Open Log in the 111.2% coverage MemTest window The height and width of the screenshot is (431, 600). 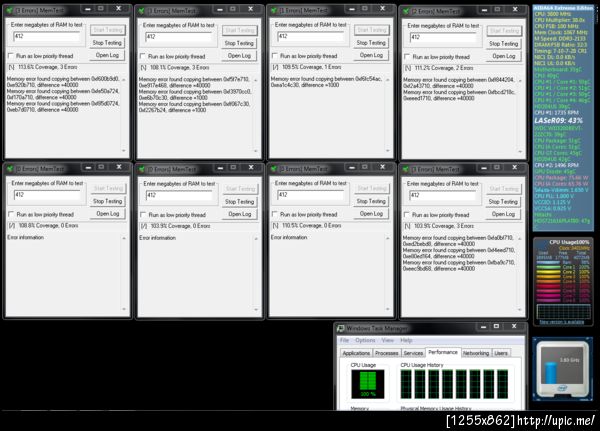point(504,56)
